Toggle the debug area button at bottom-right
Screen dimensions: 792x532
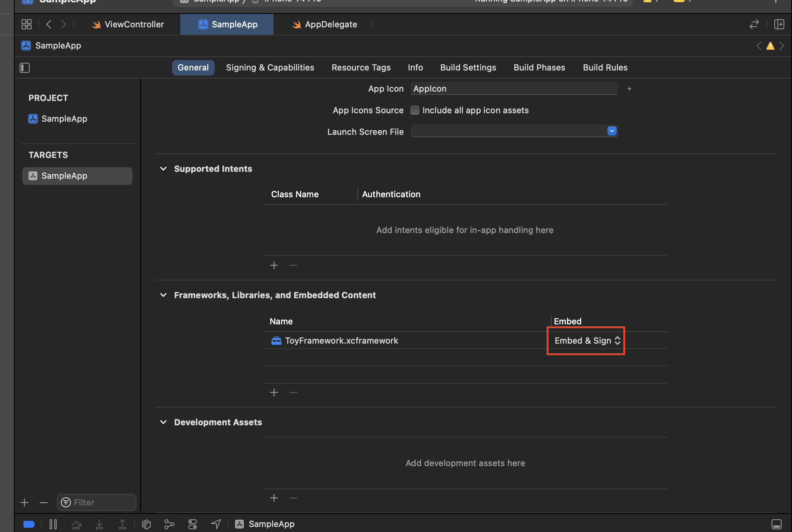point(776,524)
